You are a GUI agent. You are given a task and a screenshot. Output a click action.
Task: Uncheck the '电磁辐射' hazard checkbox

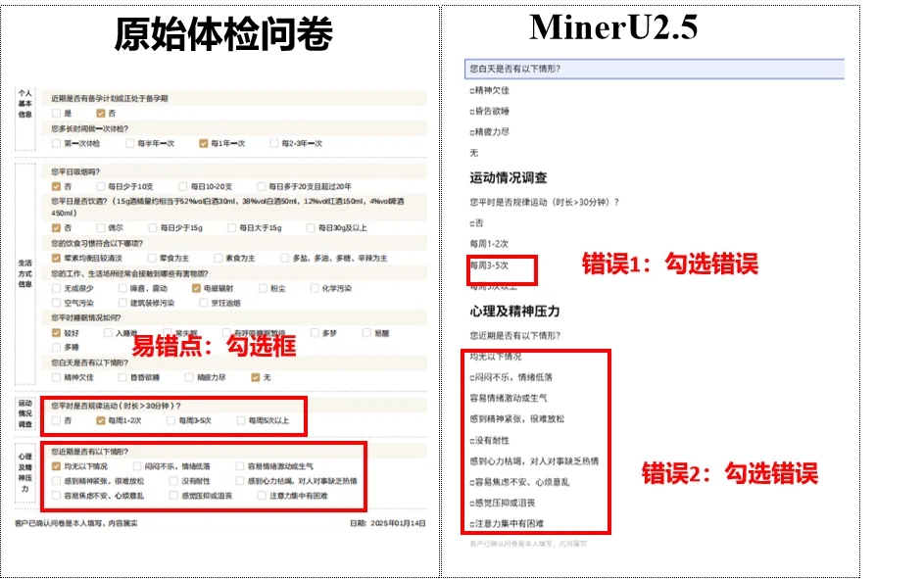[197, 288]
